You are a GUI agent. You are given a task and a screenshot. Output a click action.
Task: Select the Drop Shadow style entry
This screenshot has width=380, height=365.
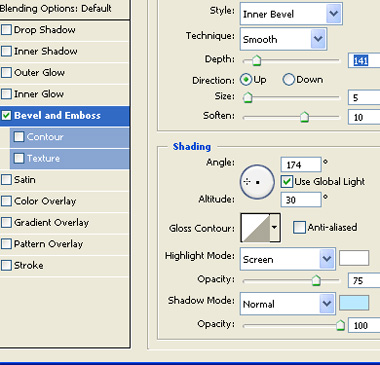click(x=45, y=30)
